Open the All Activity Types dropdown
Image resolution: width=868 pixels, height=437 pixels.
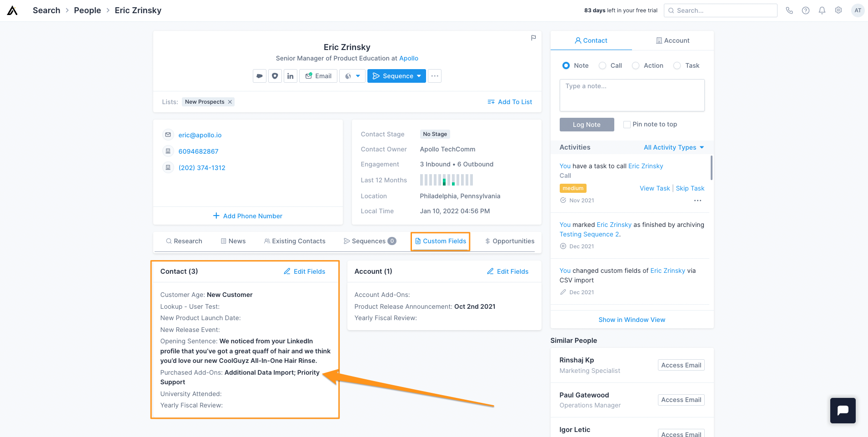pos(673,147)
